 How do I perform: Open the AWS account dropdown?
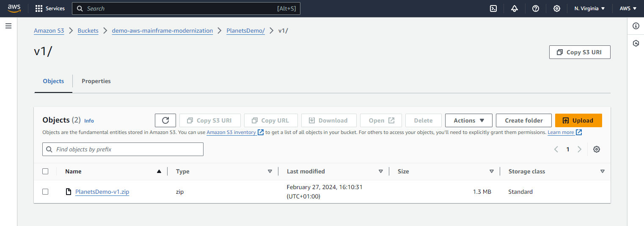[x=628, y=8]
